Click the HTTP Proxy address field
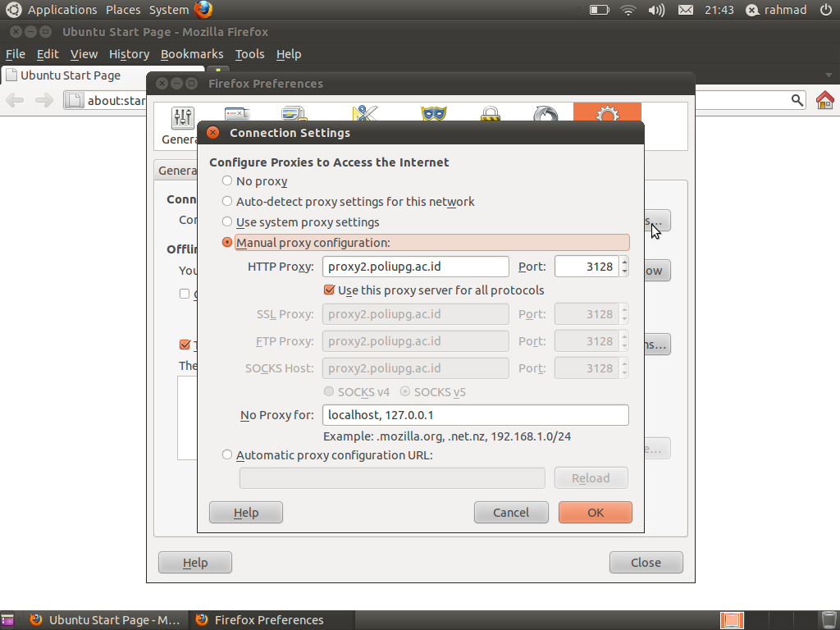The image size is (840, 630). tap(416, 267)
